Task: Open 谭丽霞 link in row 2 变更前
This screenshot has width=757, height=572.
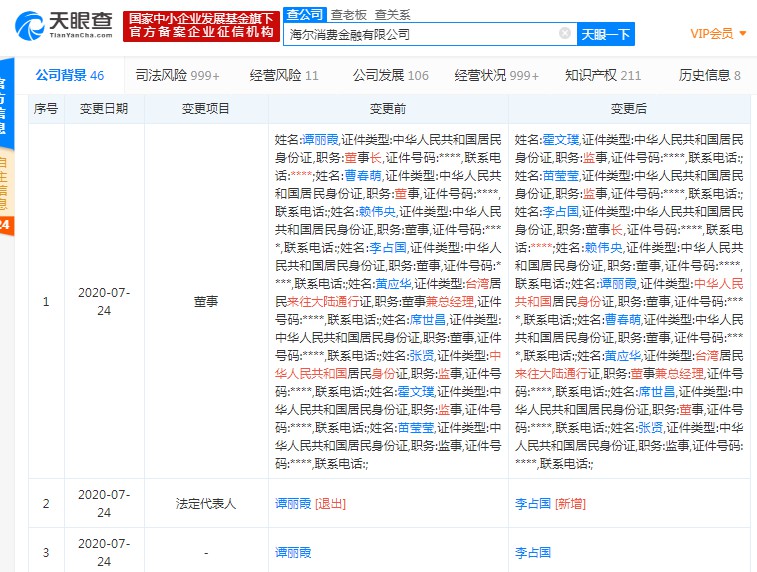Action: click(x=293, y=504)
